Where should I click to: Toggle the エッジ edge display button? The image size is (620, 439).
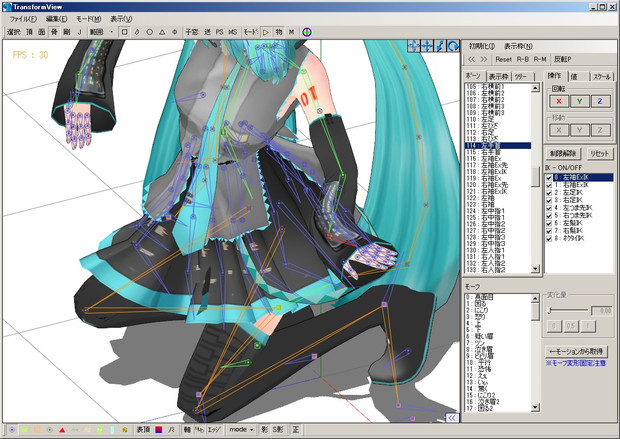click(x=214, y=430)
